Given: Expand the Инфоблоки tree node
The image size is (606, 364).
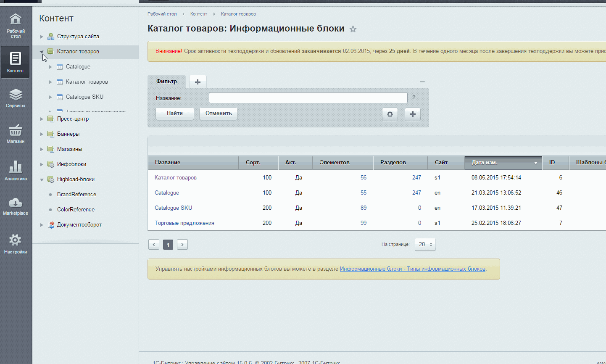Looking at the screenshot, I should click(42, 164).
